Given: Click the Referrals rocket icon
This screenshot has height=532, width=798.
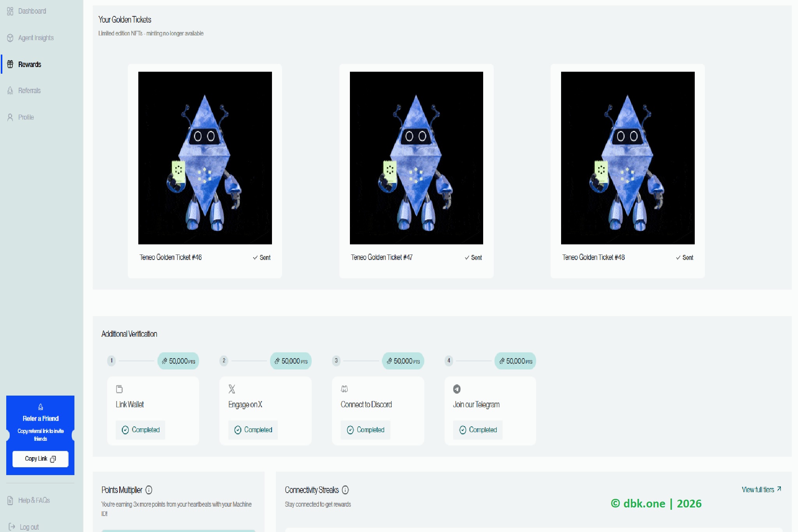Looking at the screenshot, I should 10,91.
